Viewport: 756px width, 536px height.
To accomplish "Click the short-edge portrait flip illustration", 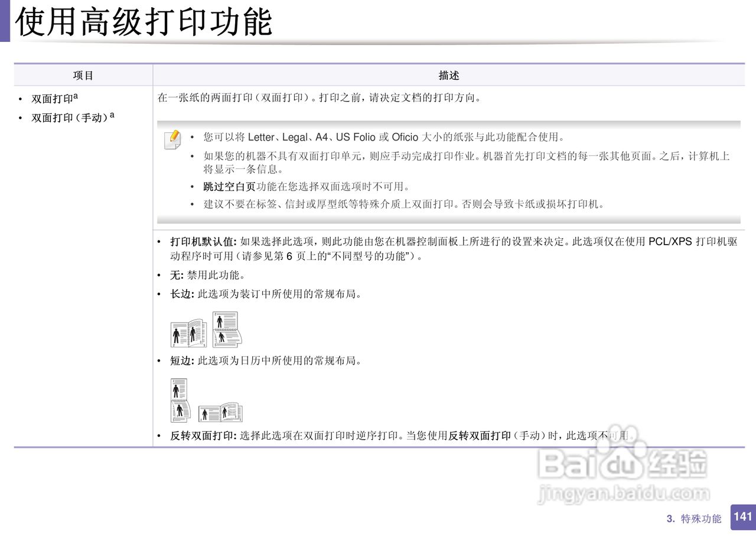I will pyautogui.click(x=180, y=401).
